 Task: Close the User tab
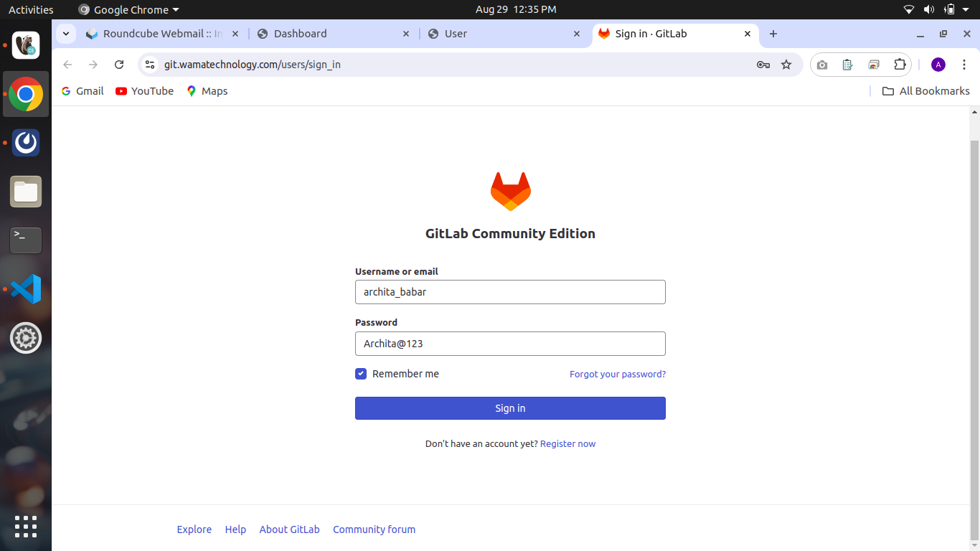point(577,34)
